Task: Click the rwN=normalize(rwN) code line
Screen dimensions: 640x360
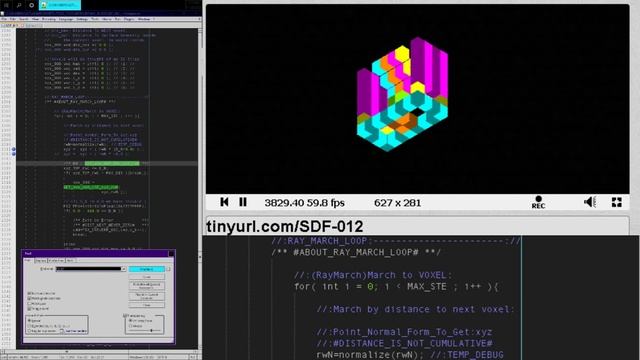Action: pyautogui.click(x=409, y=355)
